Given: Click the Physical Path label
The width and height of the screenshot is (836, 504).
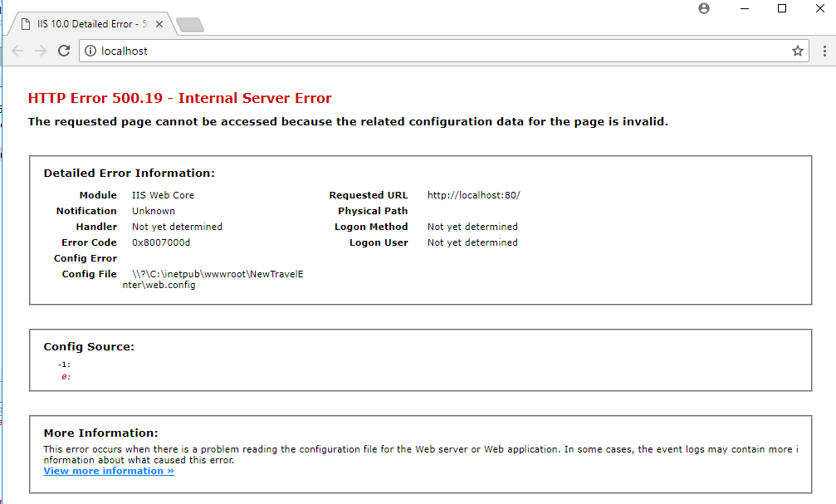Looking at the screenshot, I should coord(373,211).
